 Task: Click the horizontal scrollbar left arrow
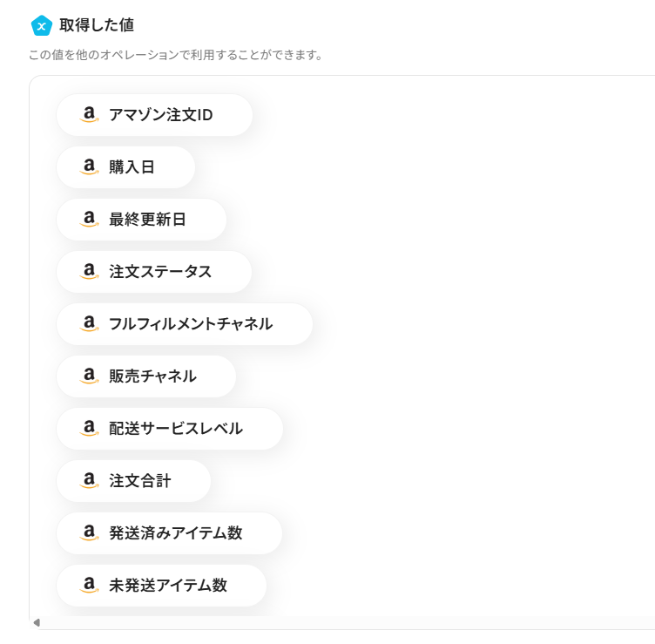37,622
